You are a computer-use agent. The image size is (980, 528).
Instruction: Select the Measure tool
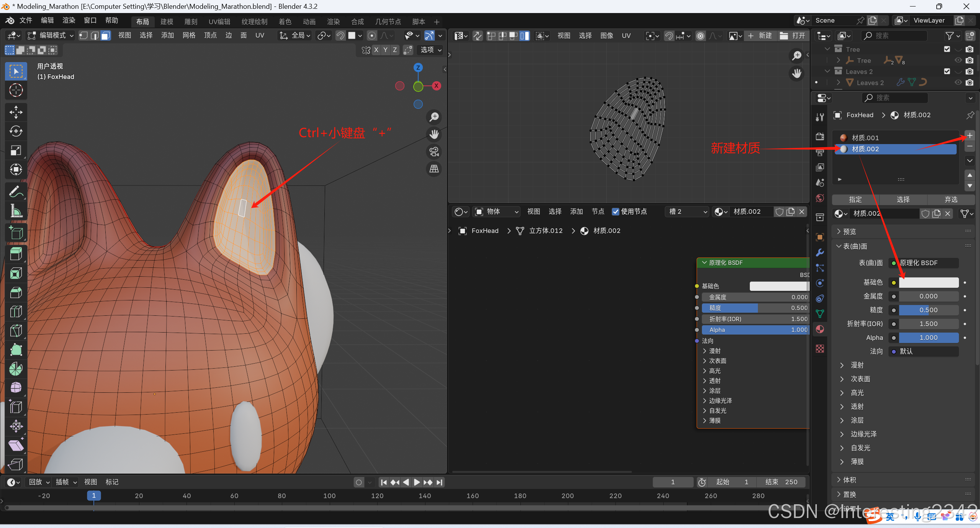(x=16, y=210)
